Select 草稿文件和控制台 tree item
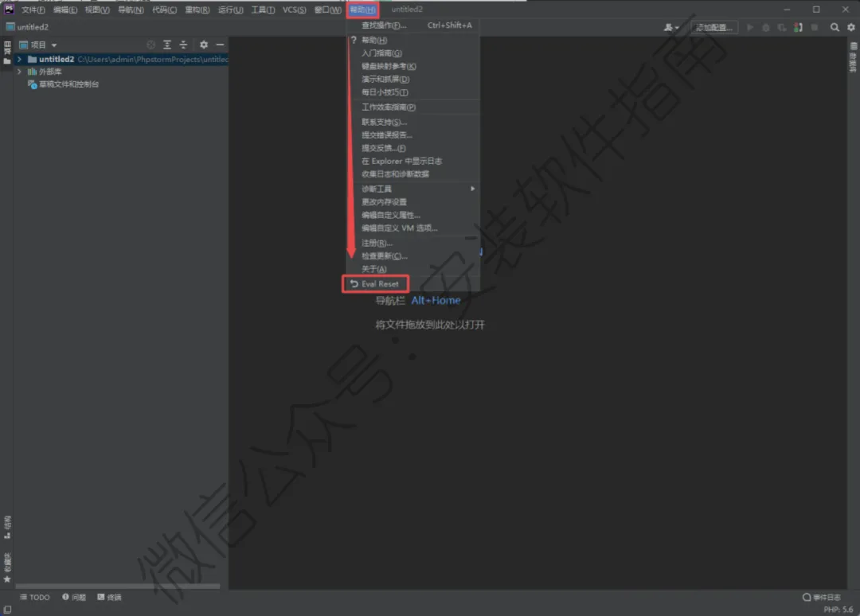The image size is (860, 616). point(64,84)
